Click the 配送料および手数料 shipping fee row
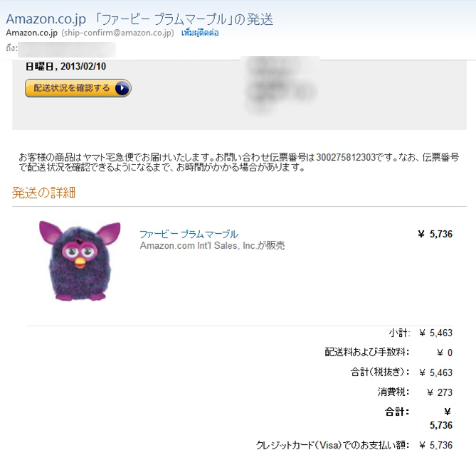Screen dimensions: 476x467 pos(388,353)
